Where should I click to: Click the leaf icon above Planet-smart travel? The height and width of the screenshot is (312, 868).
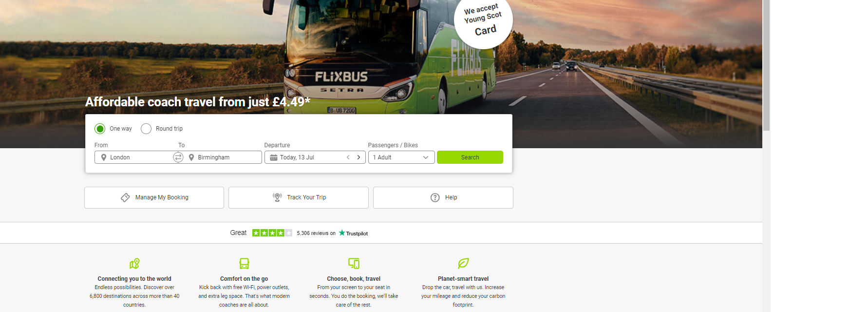[463, 264]
